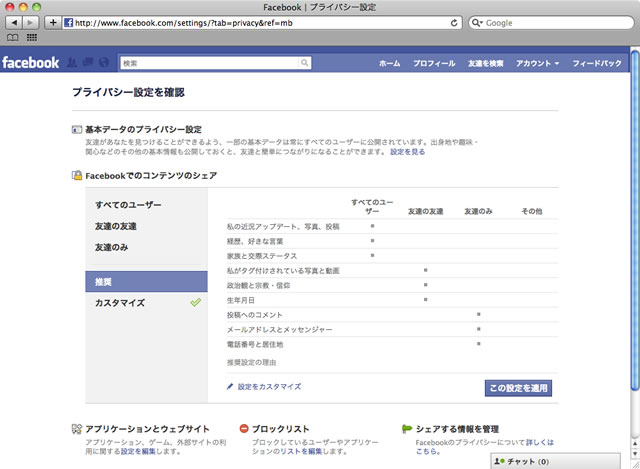Click the browser URL address field
The image size is (640, 469).
click(261, 23)
